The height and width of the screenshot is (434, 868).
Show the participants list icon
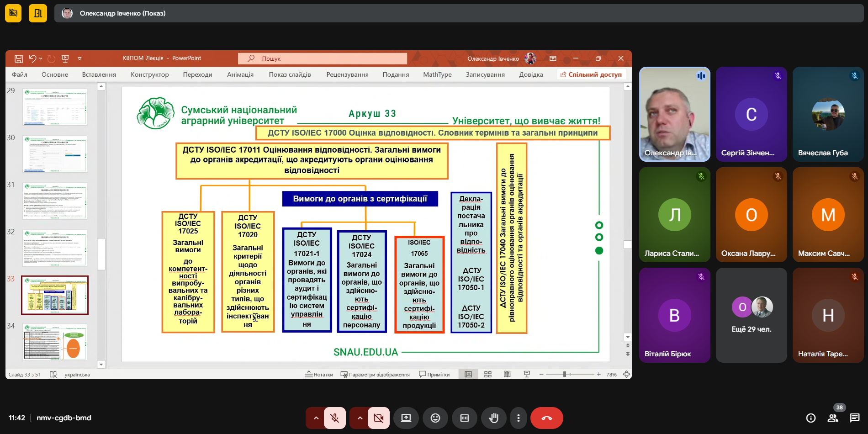833,418
